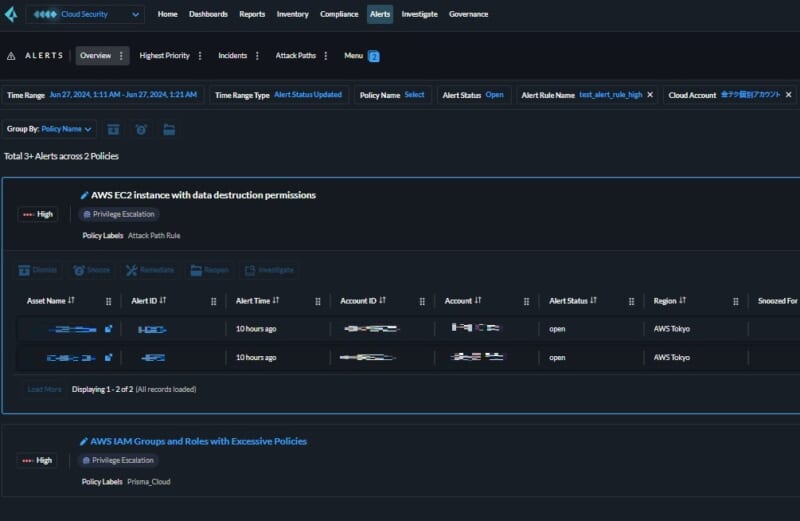The image size is (800, 521).
Task: Open the Attack Paths kebab menu
Action: (x=325, y=56)
